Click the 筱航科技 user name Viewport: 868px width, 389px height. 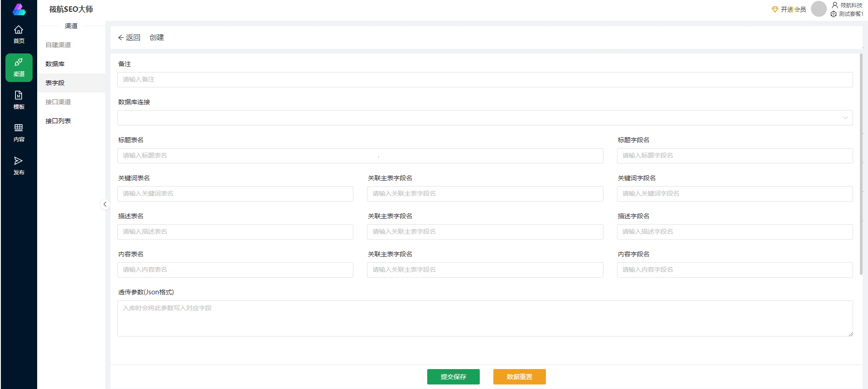(x=851, y=5)
